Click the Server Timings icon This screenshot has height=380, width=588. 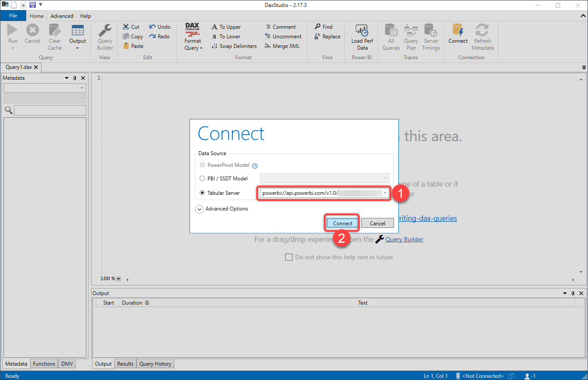(431, 31)
